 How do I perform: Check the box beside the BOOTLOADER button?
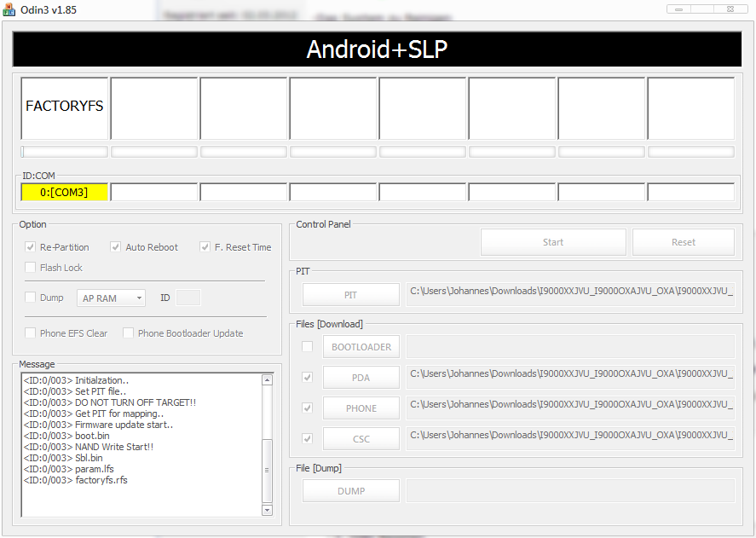pyautogui.click(x=307, y=346)
